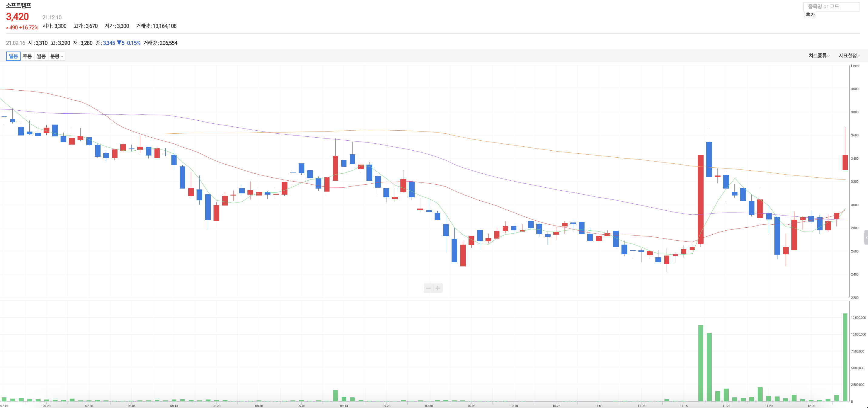Viewport: 868px width, 408px height.
Task: Click the plus zoom-in chart button
Action: [438, 288]
